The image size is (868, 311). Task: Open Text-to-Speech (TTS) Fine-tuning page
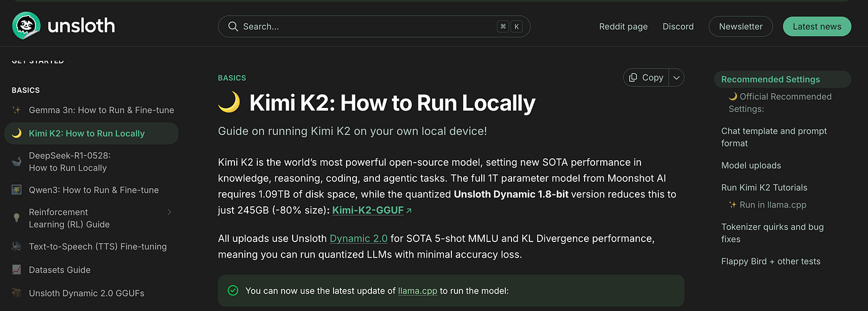tap(98, 246)
